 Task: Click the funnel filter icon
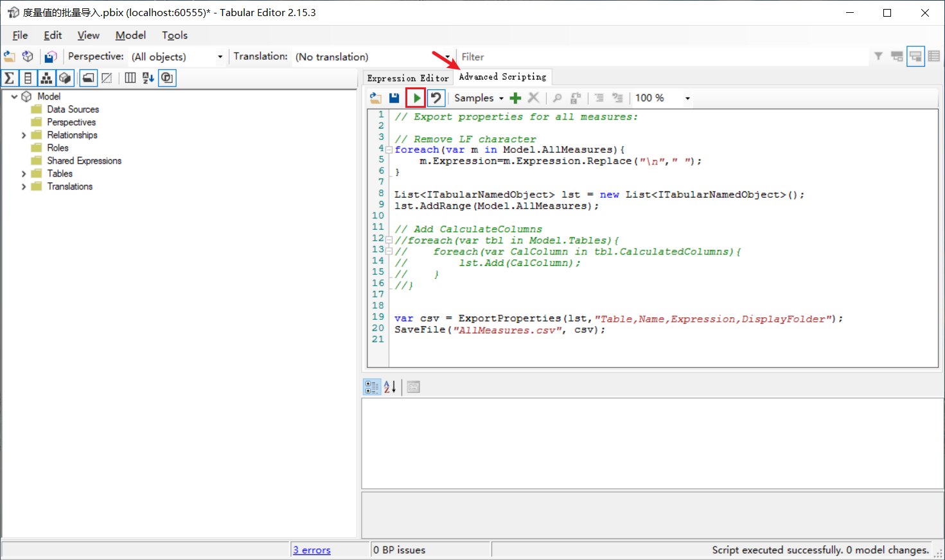(878, 57)
